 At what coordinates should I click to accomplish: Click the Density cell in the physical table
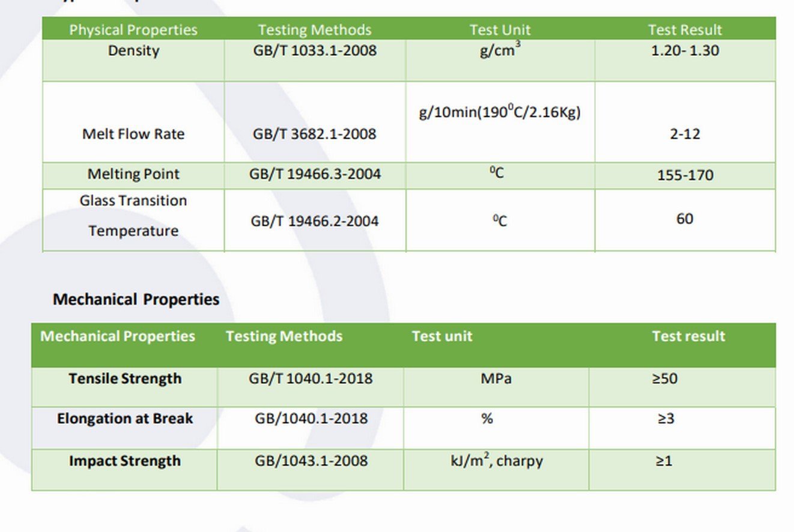point(133,51)
